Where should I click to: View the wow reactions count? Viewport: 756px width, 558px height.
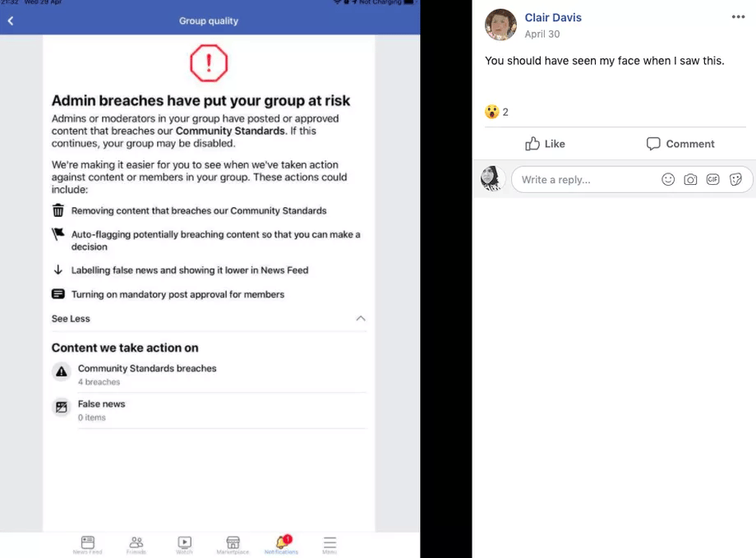coord(496,112)
